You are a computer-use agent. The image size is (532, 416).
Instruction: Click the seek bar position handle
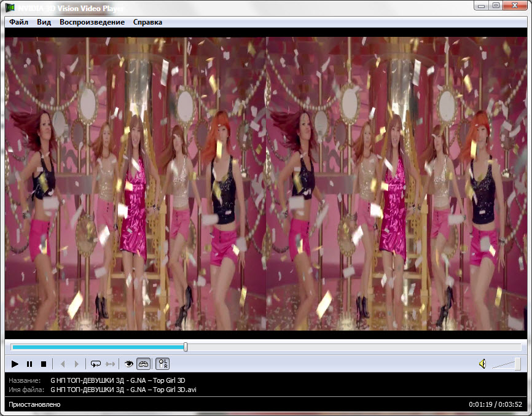(x=186, y=347)
